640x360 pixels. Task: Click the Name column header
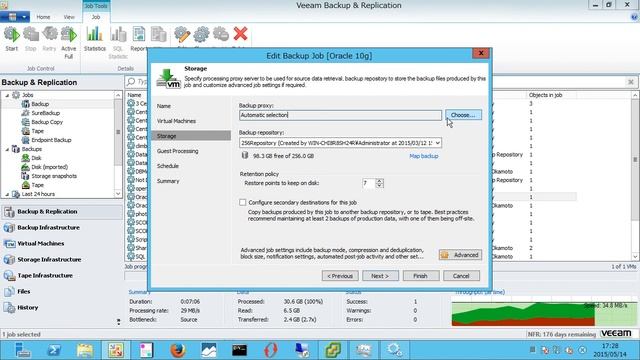(x=135, y=95)
